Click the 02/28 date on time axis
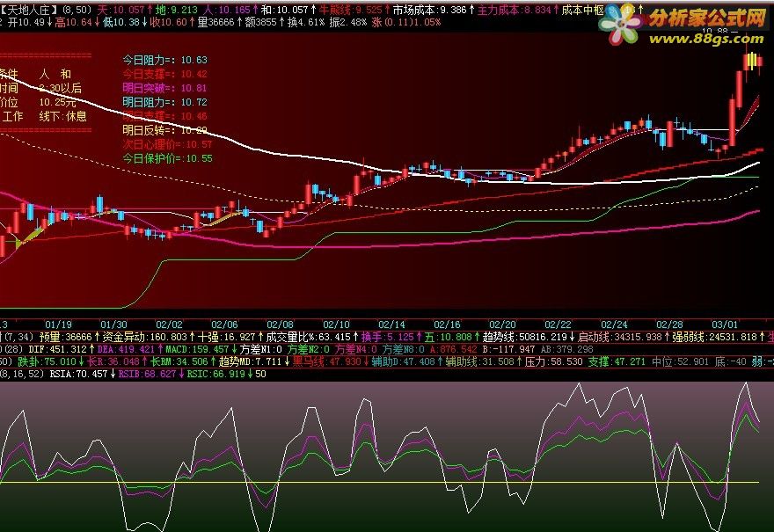The image size is (774, 532). 669,324
